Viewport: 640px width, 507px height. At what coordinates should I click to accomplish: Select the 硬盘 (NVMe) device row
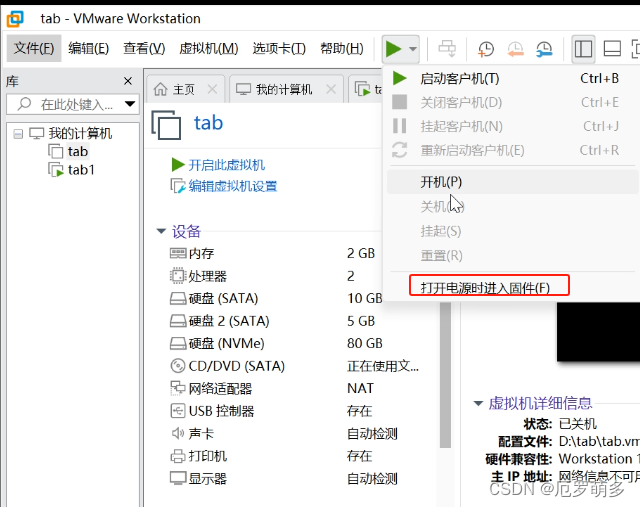[x=275, y=343]
